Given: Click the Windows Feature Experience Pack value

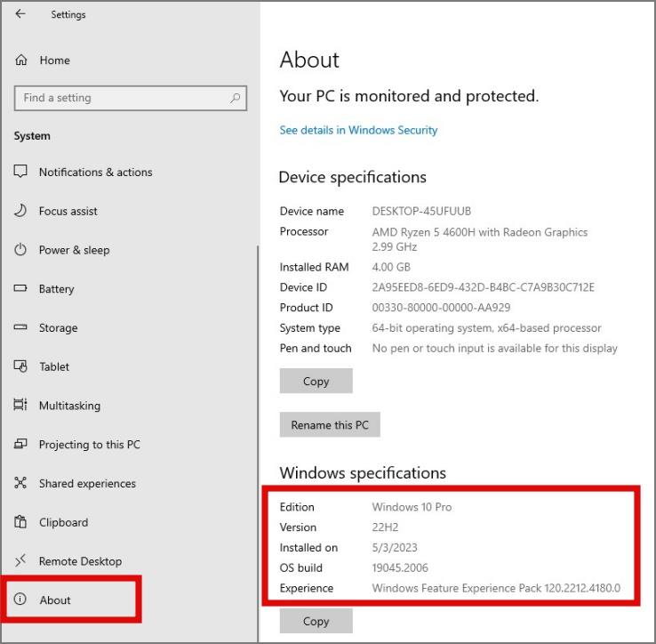Looking at the screenshot, I should (x=496, y=588).
